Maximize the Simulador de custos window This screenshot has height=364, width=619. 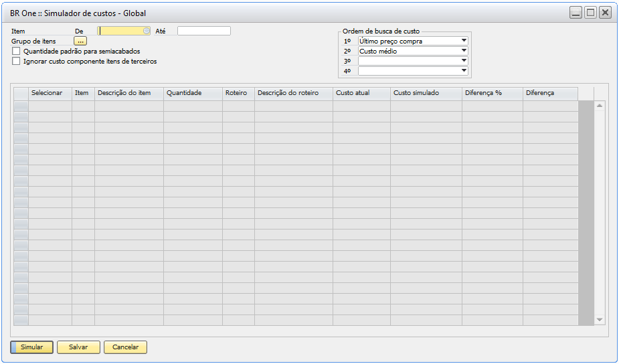point(590,13)
